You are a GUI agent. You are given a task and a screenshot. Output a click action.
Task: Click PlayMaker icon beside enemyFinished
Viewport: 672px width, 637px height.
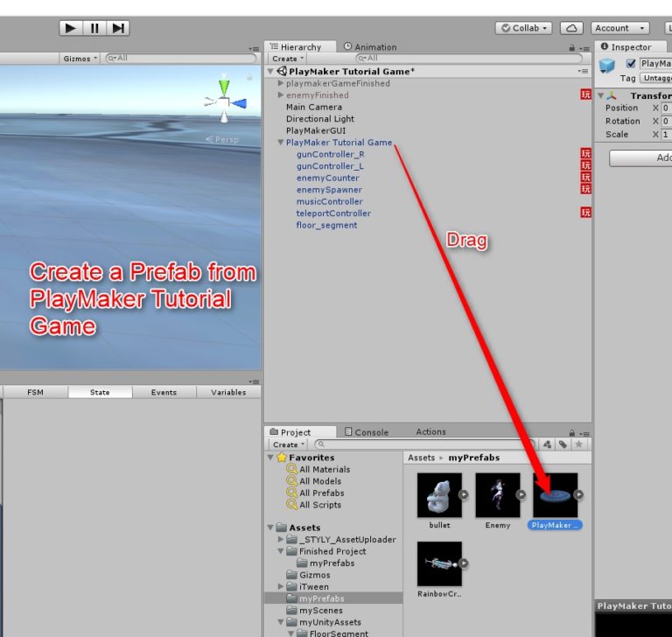coord(585,94)
